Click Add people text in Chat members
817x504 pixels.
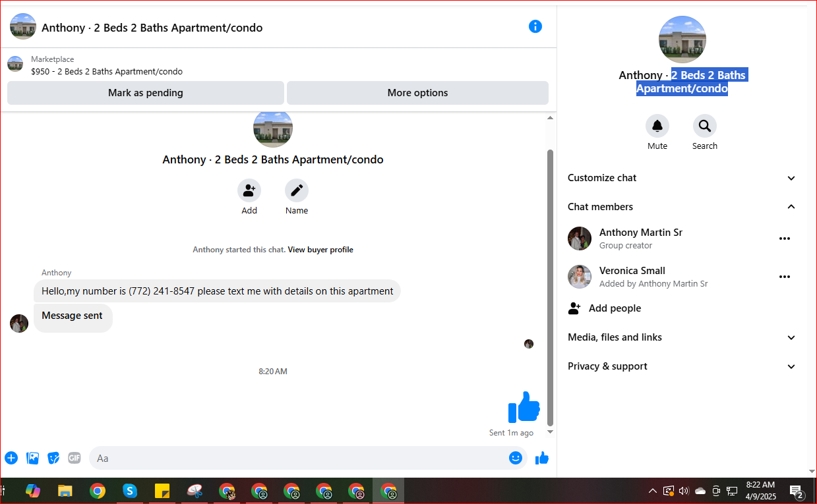click(615, 308)
